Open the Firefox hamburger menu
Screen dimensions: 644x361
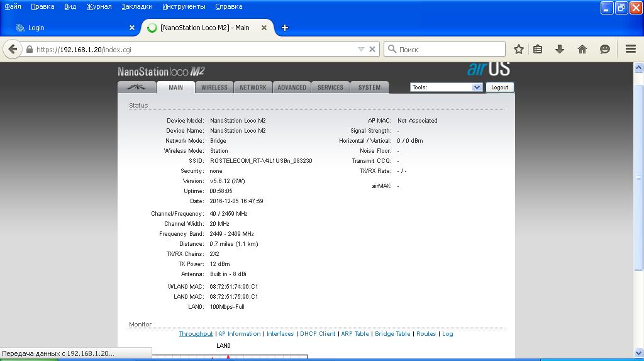631,49
